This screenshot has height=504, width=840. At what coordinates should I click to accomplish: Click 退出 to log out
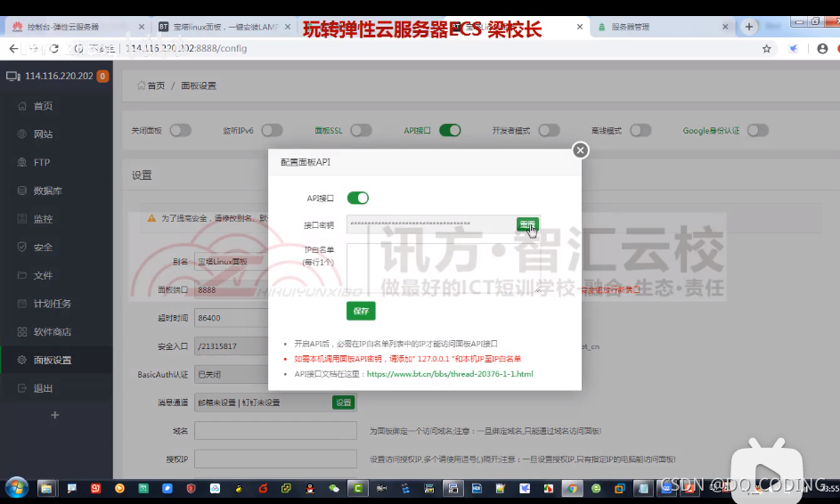click(x=43, y=388)
